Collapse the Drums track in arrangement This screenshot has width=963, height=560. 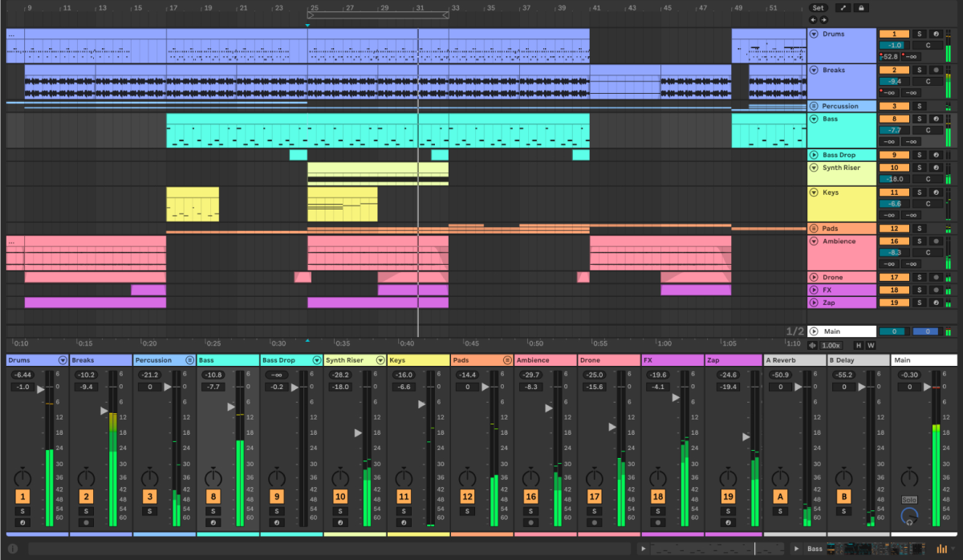(x=814, y=34)
